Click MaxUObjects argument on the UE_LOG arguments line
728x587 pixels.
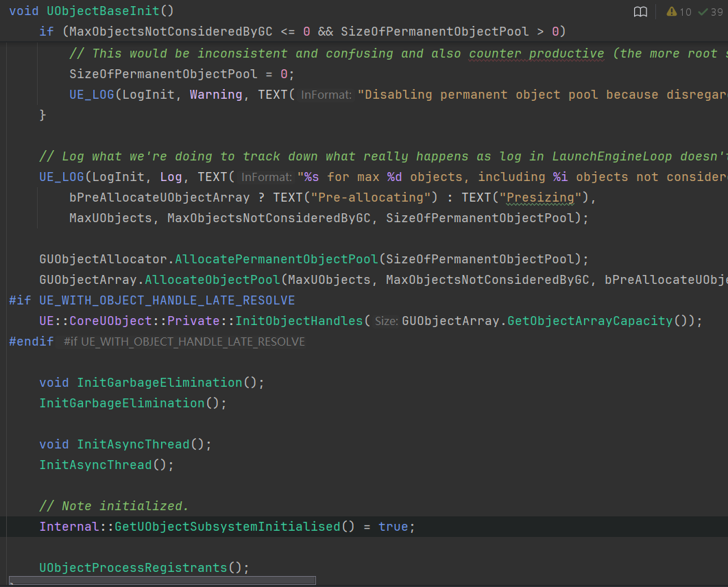tap(110, 218)
